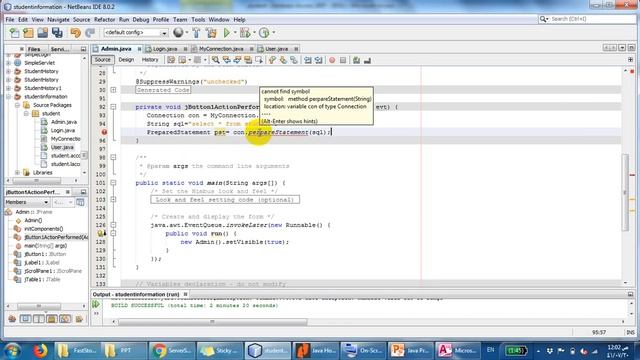This screenshot has width=640, height=360.
Task: Select main(String[] args) in Navigator
Action: point(45,246)
